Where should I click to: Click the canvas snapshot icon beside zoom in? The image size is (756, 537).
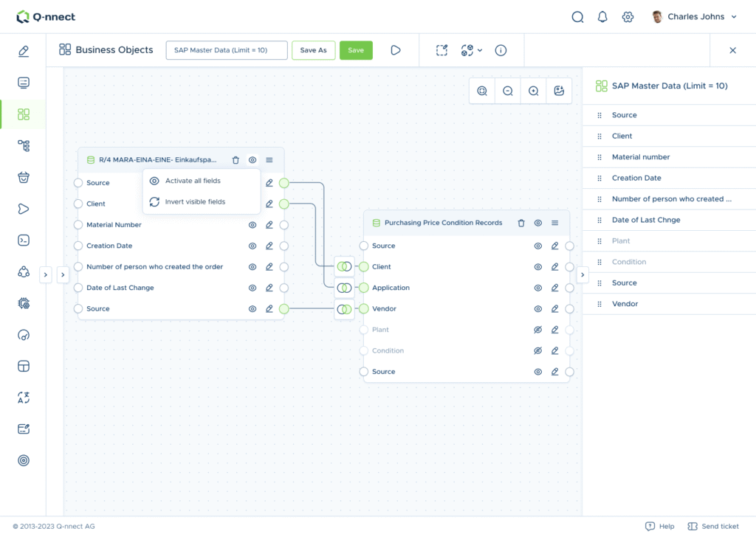(x=559, y=91)
